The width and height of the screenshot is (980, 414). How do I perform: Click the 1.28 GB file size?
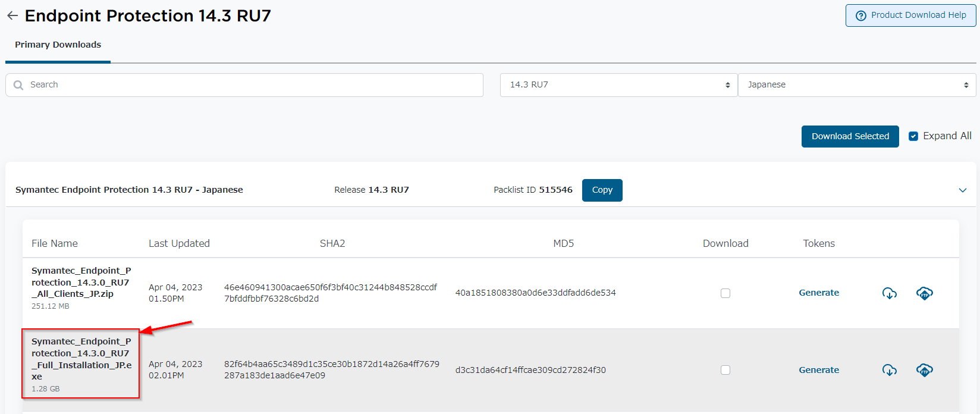pos(46,389)
